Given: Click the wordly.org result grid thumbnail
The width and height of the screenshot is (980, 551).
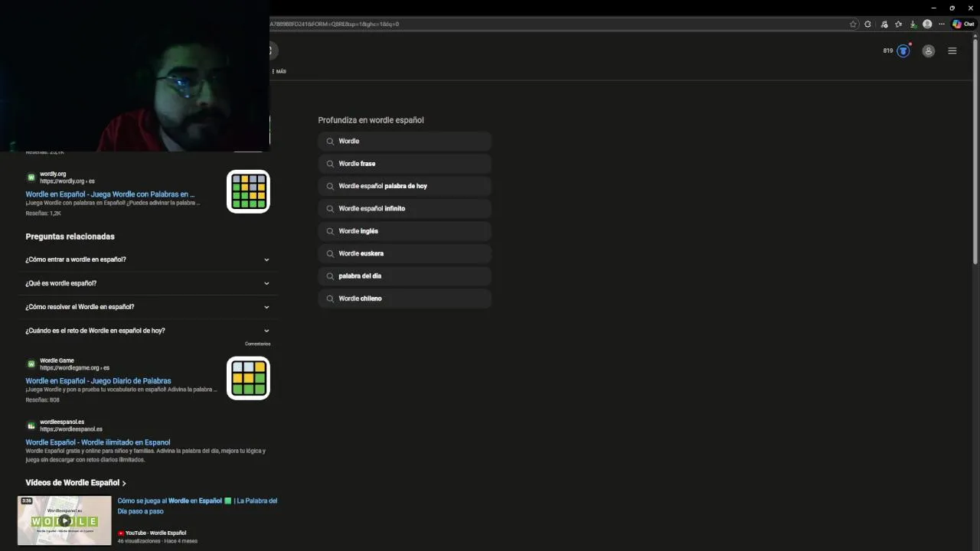Looking at the screenshot, I should point(248,191).
